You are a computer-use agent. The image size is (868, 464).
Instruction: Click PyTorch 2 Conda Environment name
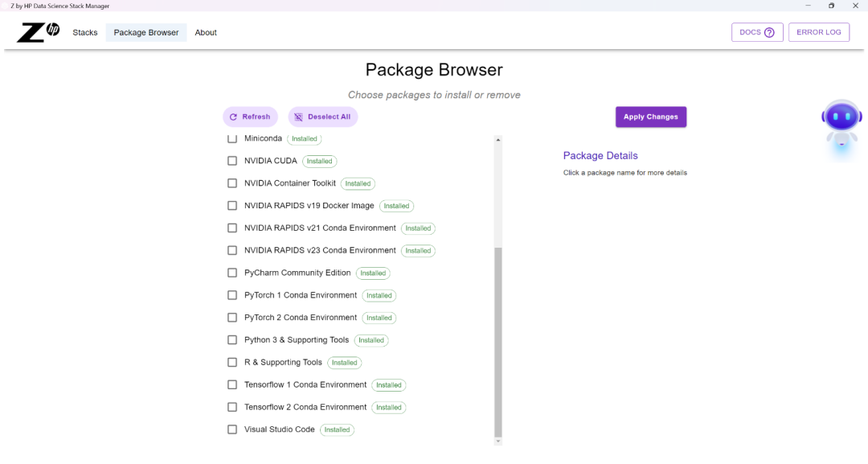click(x=301, y=318)
